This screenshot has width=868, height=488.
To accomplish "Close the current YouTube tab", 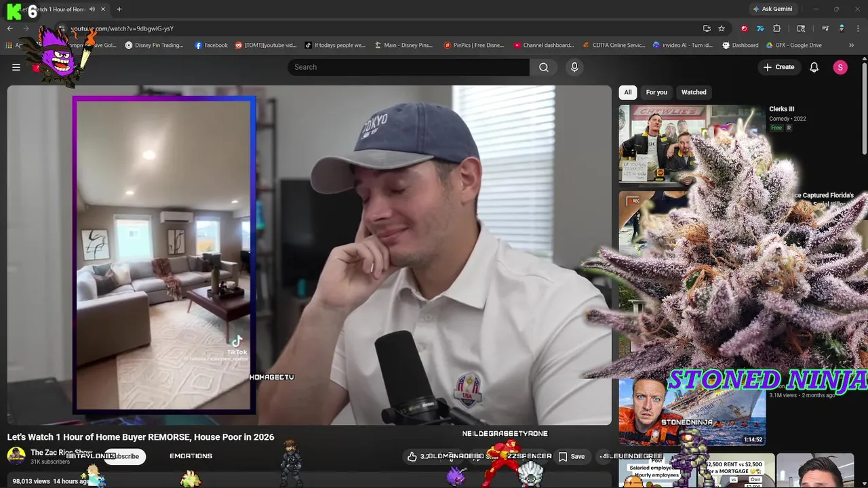I will point(103,9).
